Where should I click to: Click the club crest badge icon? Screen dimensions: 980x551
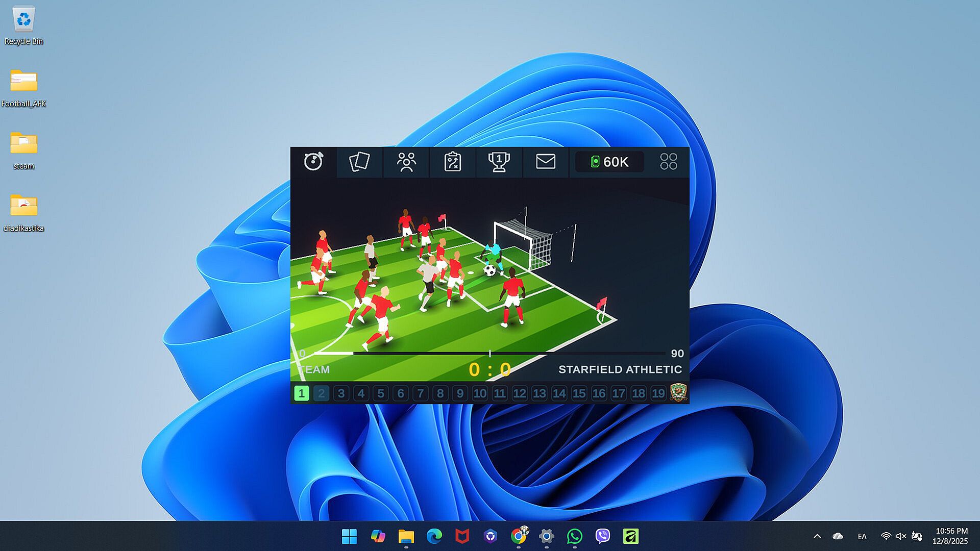coord(678,392)
